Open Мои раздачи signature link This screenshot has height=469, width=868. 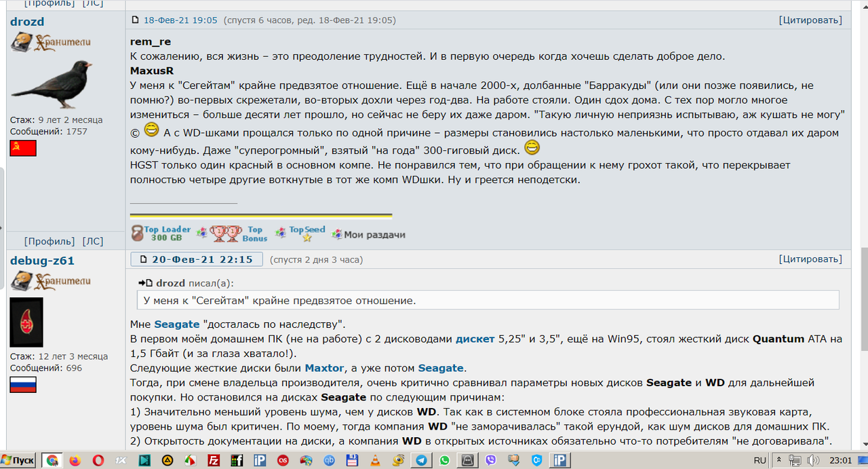point(374,235)
